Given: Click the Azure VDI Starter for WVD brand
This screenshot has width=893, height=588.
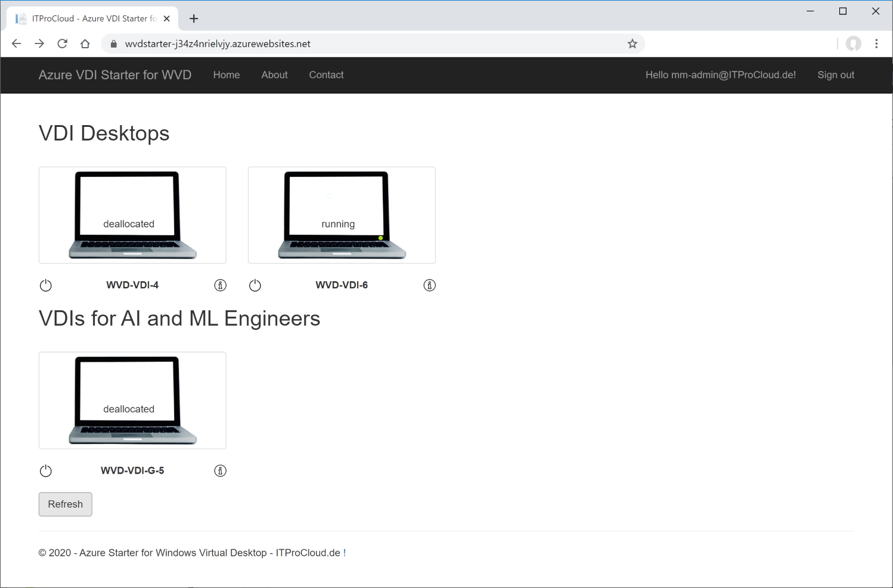Looking at the screenshot, I should (115, 75).
